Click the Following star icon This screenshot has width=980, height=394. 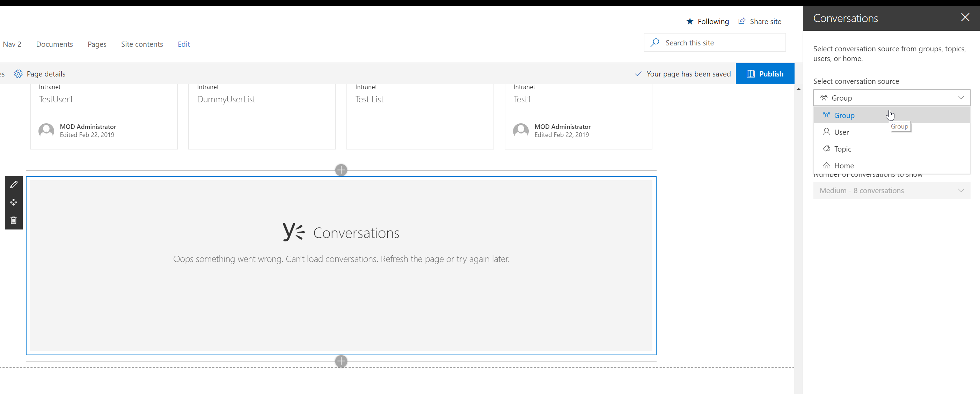690,21
